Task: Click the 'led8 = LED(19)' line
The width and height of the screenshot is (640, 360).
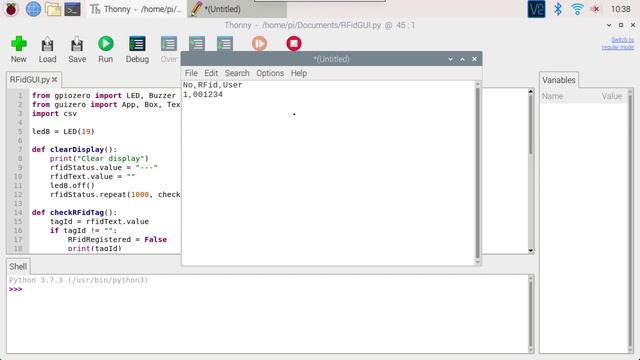Action: [x=63, y=131]
